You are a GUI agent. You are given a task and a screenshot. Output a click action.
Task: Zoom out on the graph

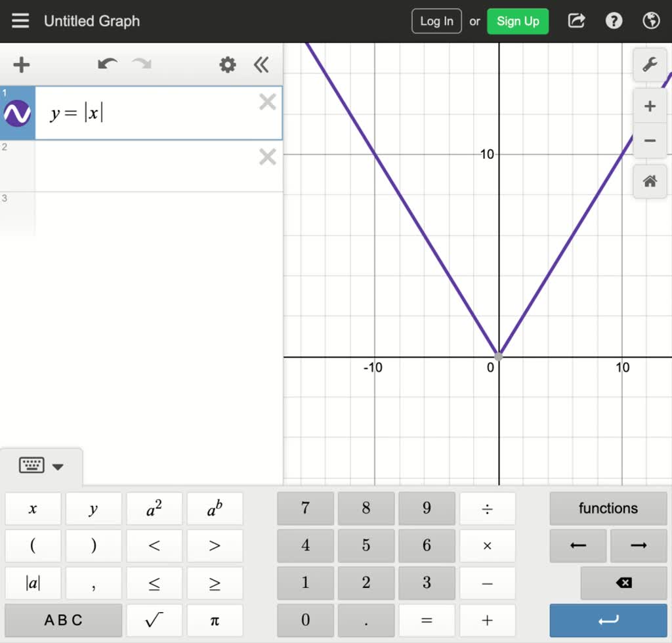649,140
